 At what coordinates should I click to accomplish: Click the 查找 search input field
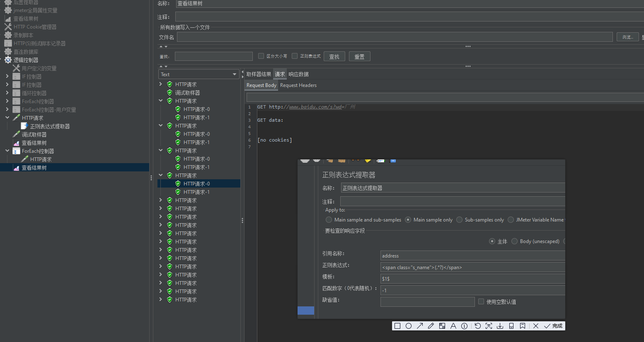tap(214, 56)
